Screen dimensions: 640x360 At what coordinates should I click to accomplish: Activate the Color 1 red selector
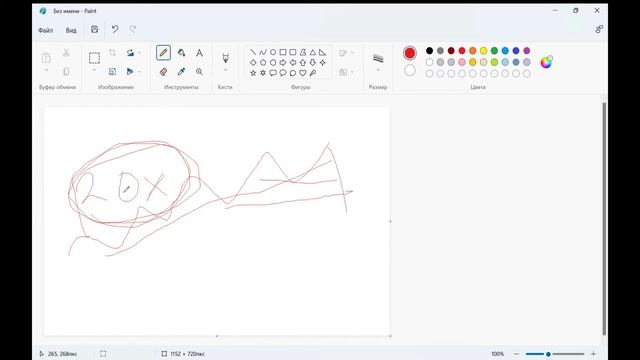pyautogui.click(x=410, y=53)
